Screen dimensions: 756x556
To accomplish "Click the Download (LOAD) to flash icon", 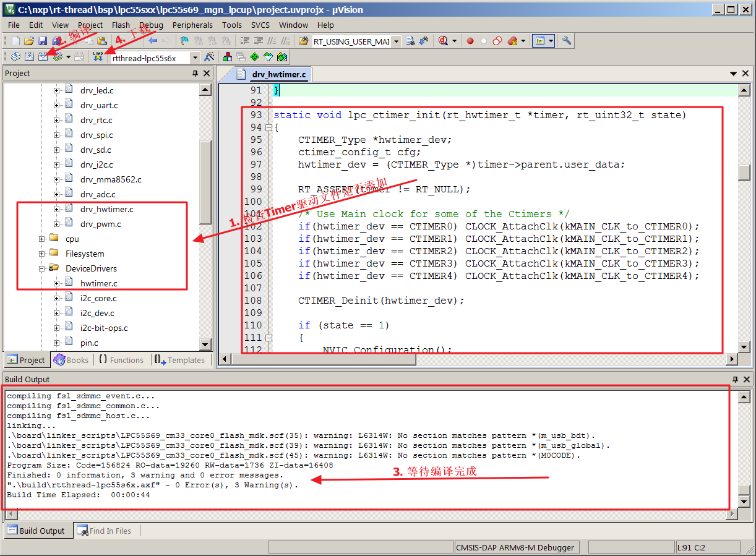I will point(98,58).
